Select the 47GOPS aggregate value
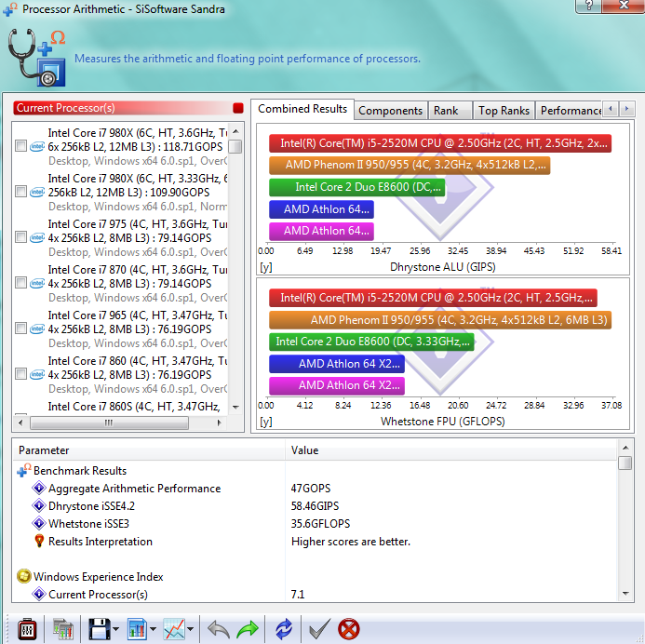645x644 pixels. coord(311,489)
